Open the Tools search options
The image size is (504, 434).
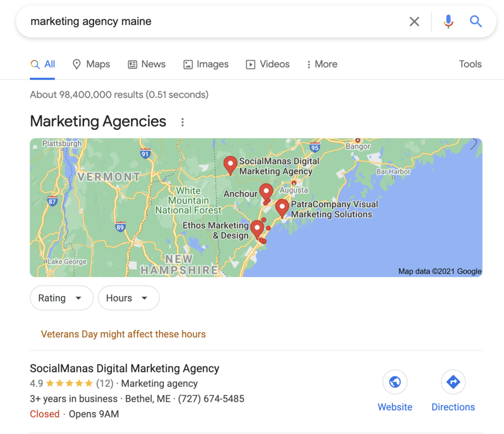tap(470, 64)
